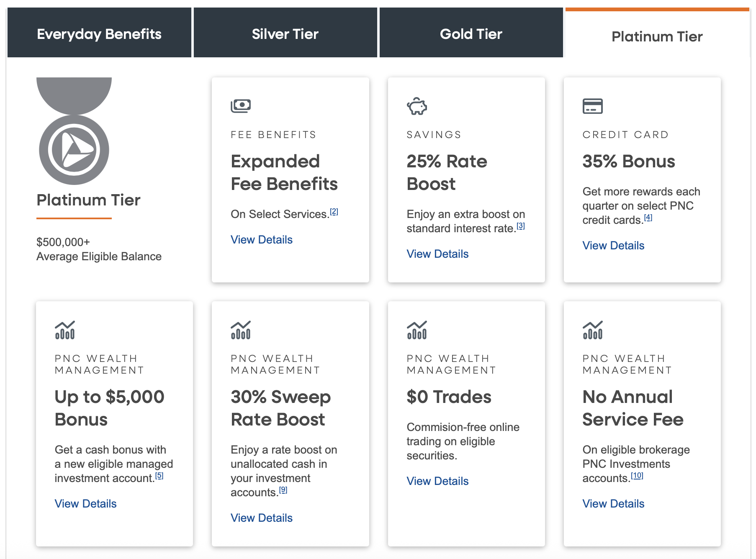View Details for the 25% Rate Boost
This screenshot has height=559, width=756.
click(x=437, y=254)
